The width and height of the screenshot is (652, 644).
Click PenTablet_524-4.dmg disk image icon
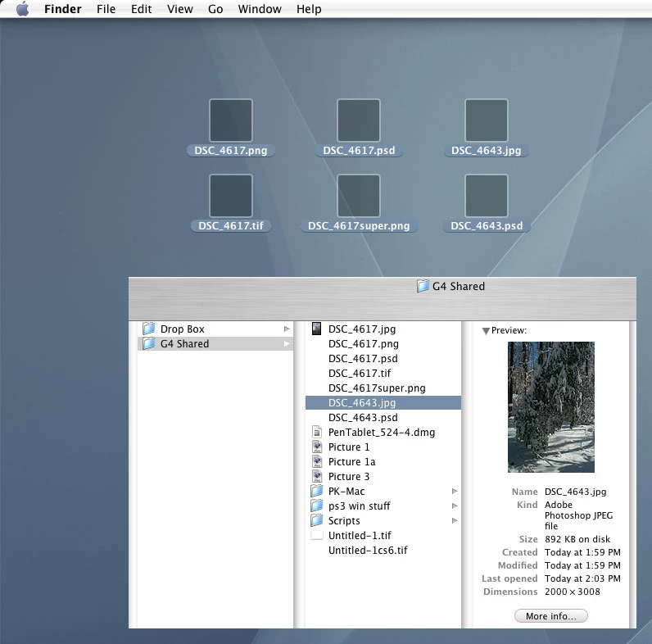pos(317,432)
